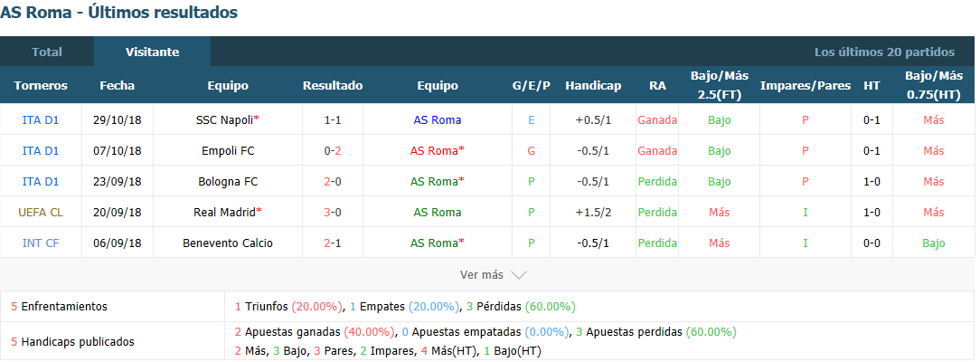Open Benevento Calcio team page
Image resolution: width=980 pixels, height=362 pixels.
pos(228,243)
